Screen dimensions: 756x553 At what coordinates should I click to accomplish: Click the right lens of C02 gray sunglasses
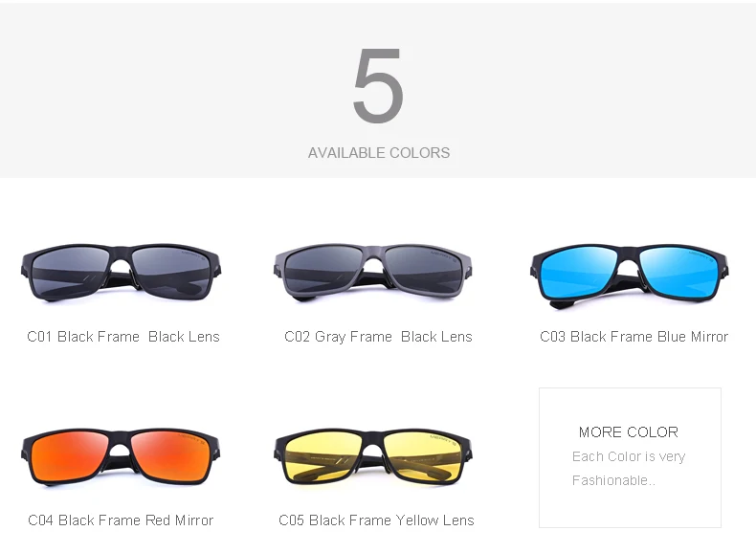423,270
